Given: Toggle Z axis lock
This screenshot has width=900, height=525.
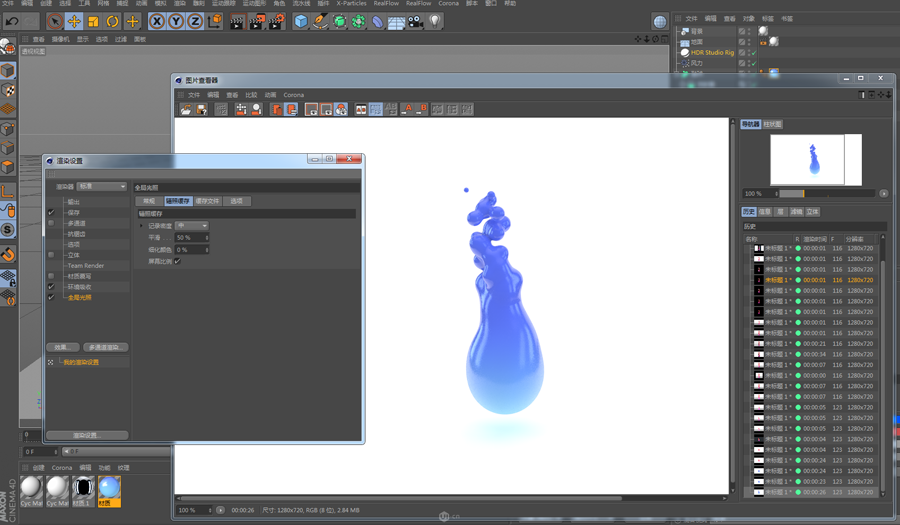Looking at the screenshot, I should [195, 22].
